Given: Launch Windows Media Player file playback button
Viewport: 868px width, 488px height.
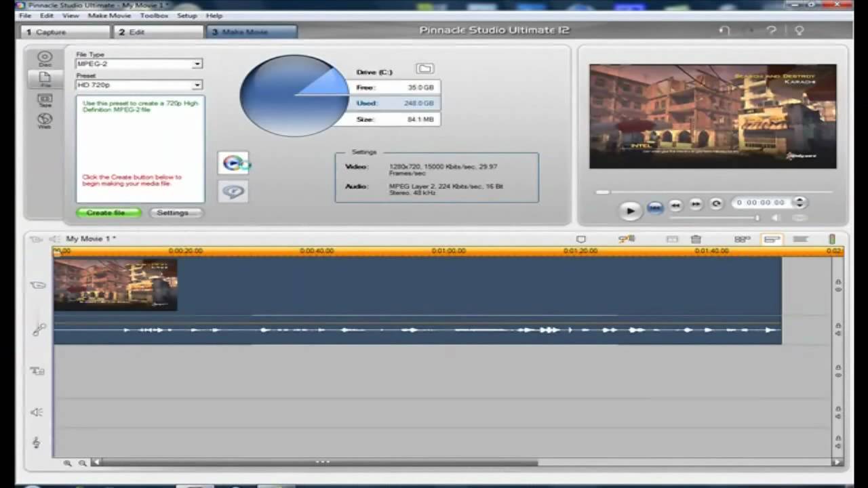Looking at the screenshot, I should (x=233, y=163).
